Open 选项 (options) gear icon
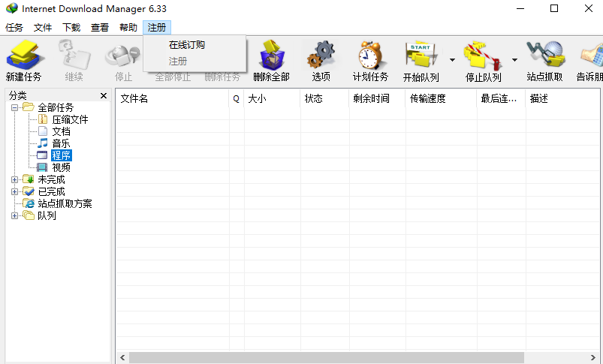This screenshot has height=364, width=603. pos(321,55)
